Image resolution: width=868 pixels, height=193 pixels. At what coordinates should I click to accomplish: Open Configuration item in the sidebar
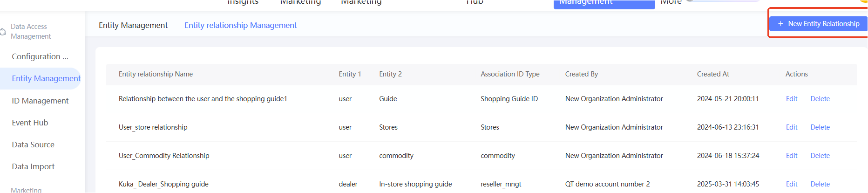click(40, 56)
